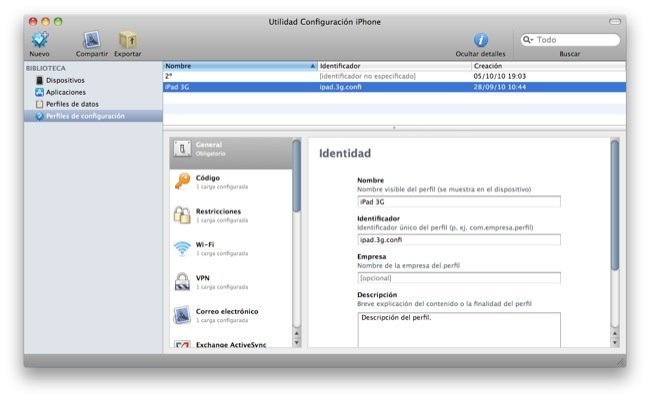Open the search field magnifier dropdown
Viewport: 650px width, 400px height.
click(x=528, y=40)
